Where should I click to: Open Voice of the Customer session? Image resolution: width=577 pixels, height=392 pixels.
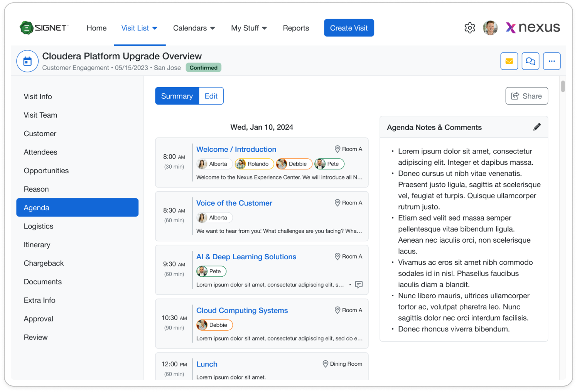pos(234,203)
